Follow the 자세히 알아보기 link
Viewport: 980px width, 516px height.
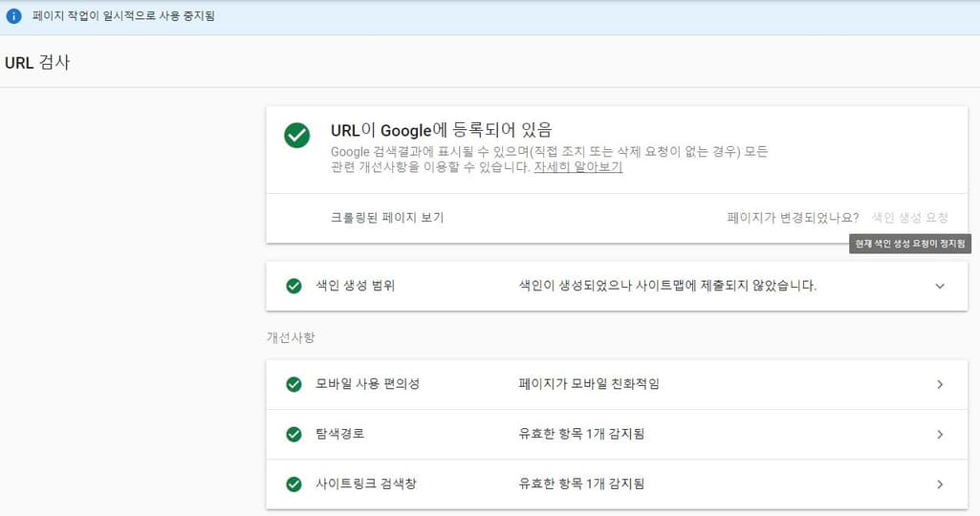577,166
